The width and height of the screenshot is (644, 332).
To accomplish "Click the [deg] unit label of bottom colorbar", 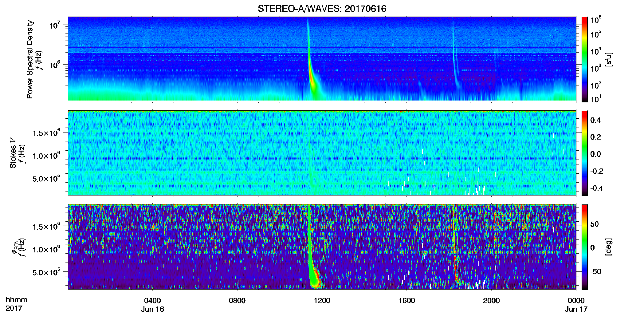I will coord(609,247).
